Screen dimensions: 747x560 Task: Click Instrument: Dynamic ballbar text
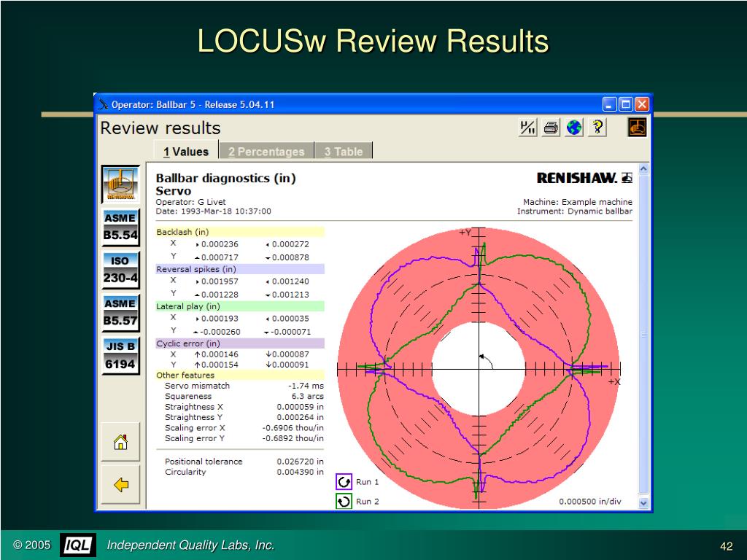575,211
